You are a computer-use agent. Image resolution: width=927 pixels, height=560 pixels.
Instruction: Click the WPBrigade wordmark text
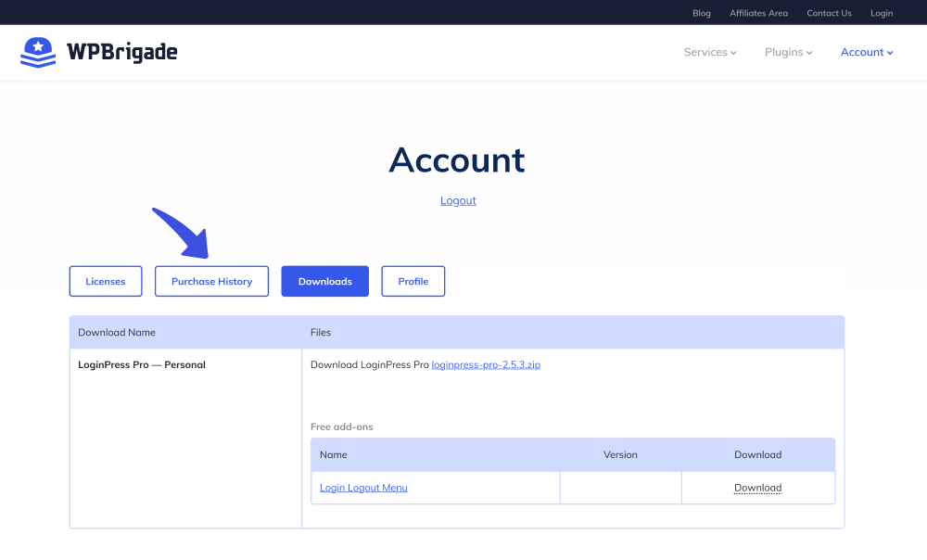pos(122,52)
